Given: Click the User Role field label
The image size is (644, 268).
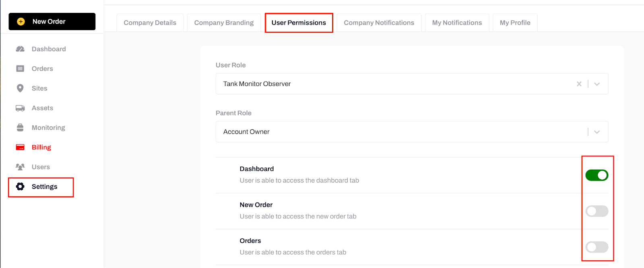Looking at the screenshot, I should tap(231, 65).
